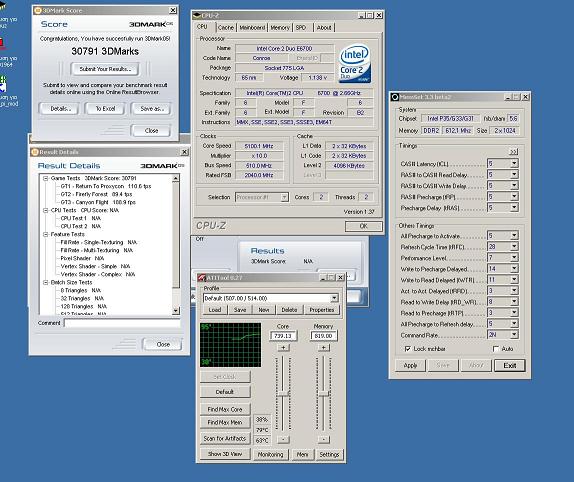This screenshot has height=482, width=574.
Task: Enable the Auto checkbox in MemSet
Action: tap(496, 349)
